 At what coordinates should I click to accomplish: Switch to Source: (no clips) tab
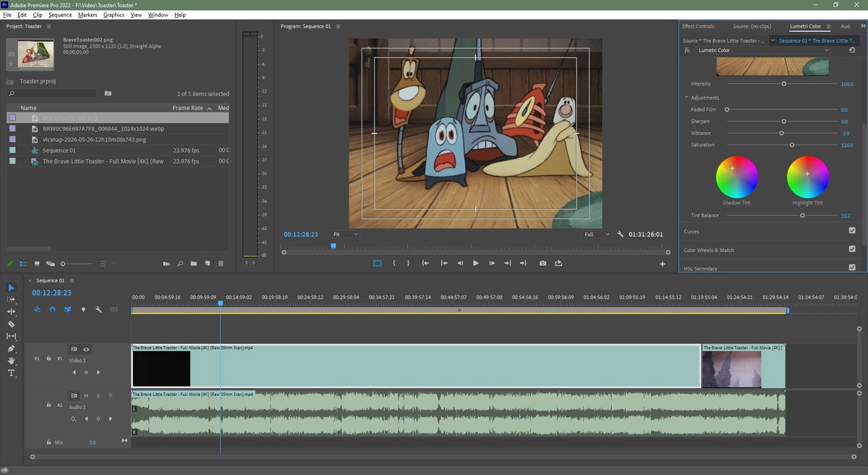[x=752, y=26]
